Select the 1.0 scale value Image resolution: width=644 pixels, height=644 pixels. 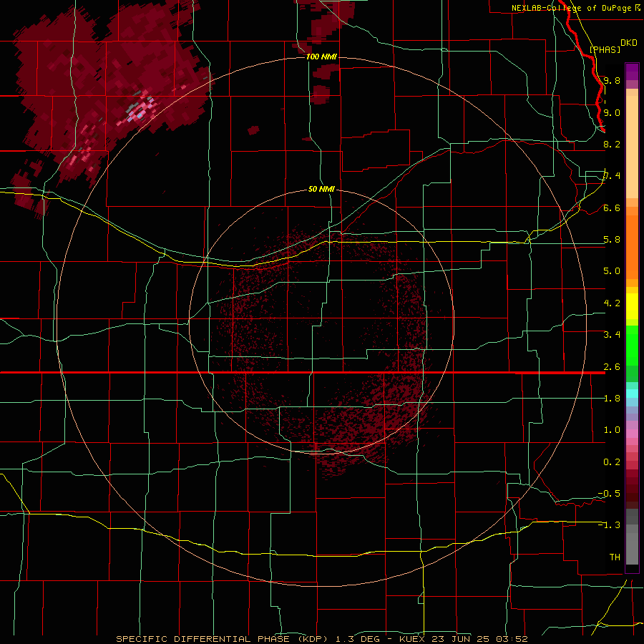[612, 429]
